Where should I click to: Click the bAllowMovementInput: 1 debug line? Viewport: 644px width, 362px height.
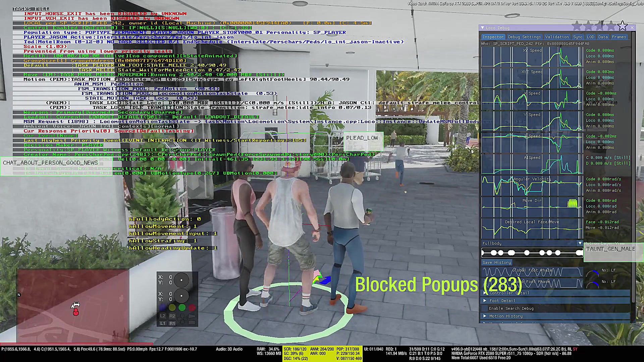pyautogui.click(x=173, y=234)
